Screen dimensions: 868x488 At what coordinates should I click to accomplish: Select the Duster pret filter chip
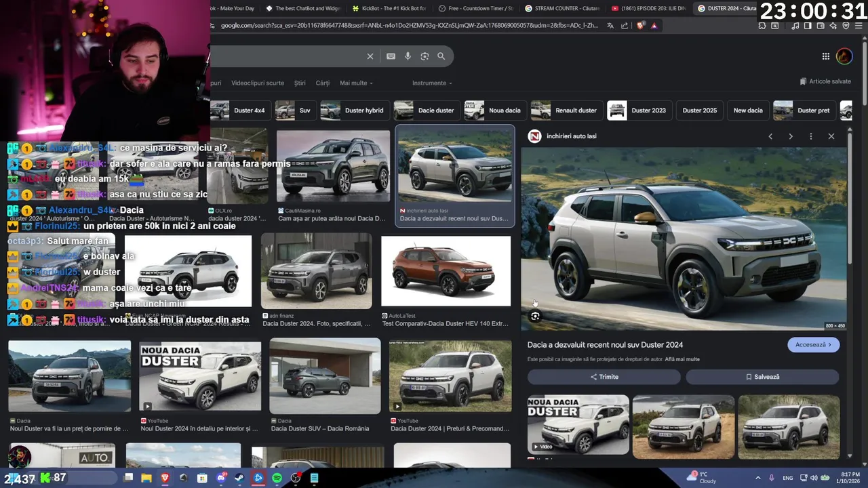click(804, 110)
